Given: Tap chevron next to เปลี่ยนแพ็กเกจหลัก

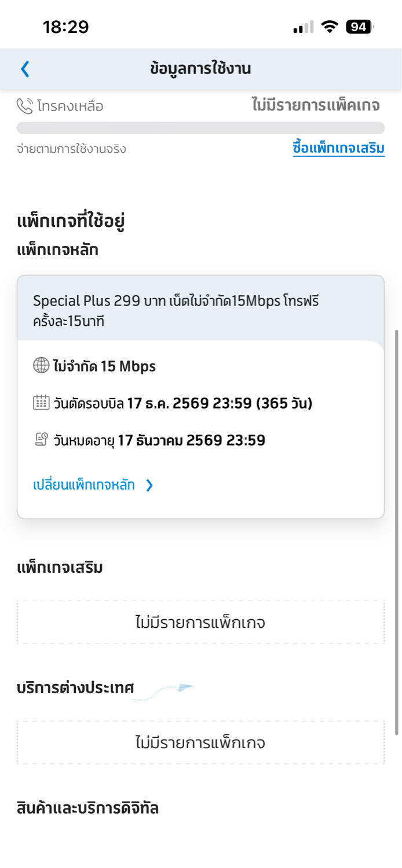Looking at the screenshot, I should [149, 485].
